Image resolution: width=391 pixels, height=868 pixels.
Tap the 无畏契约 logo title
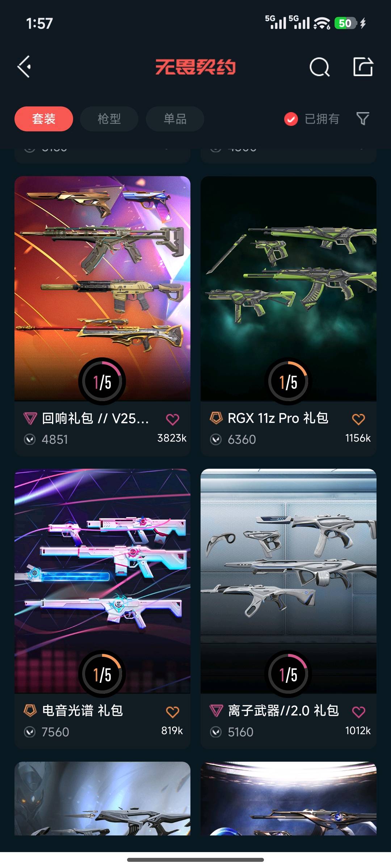coord(195,67)
